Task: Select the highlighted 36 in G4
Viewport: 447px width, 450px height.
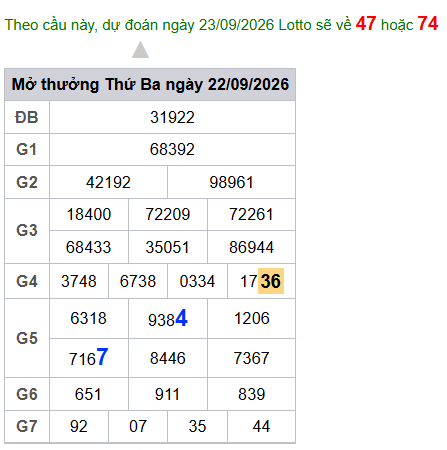Action: [271, 281]
